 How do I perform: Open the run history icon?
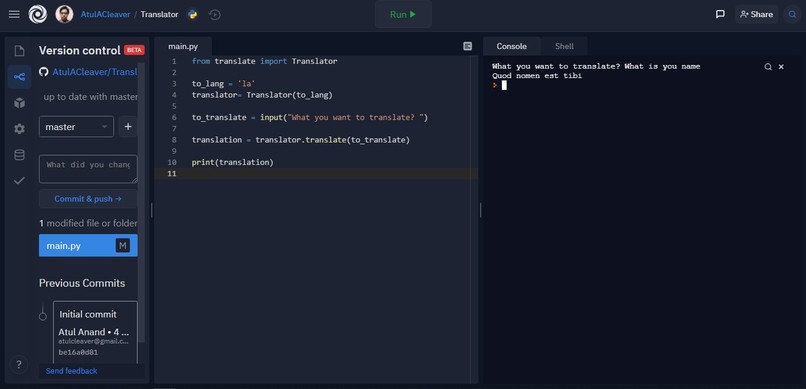pos(215,14)
